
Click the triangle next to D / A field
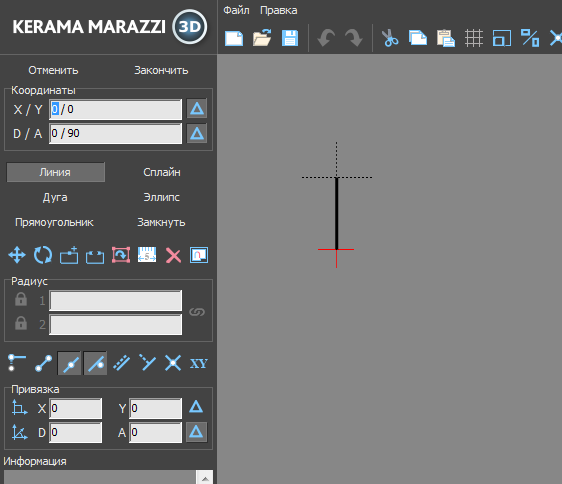pos(197,133)
